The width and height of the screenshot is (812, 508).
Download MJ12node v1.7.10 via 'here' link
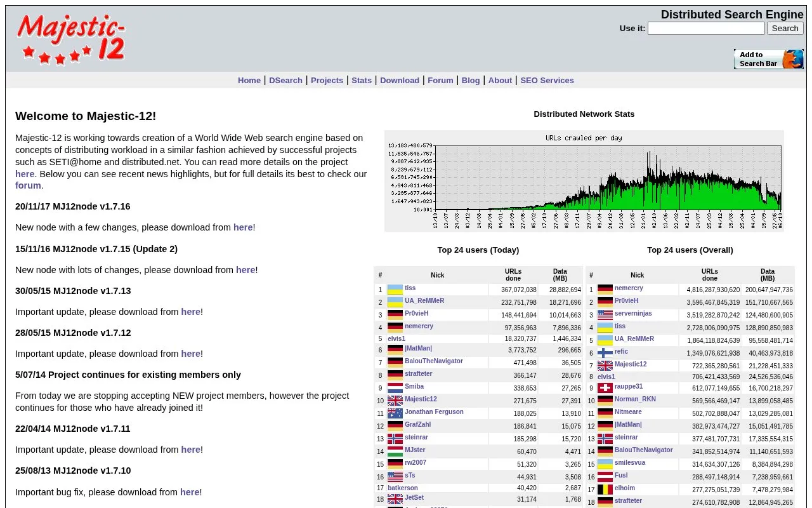point(190,492)
